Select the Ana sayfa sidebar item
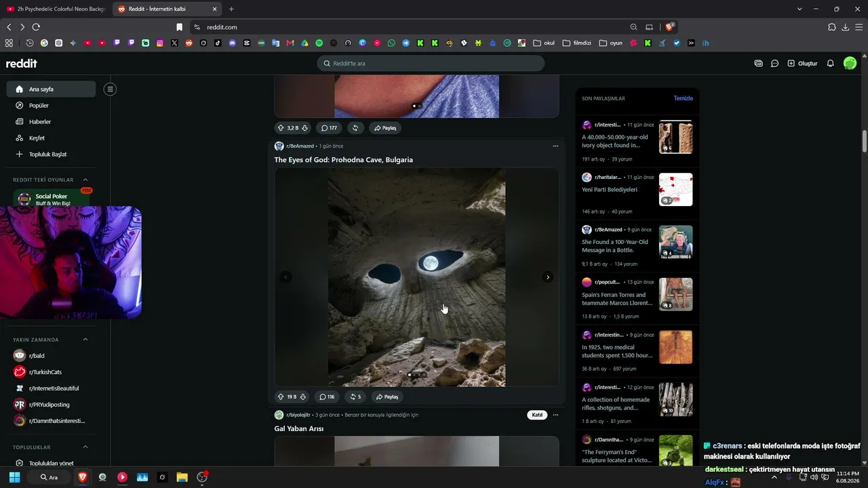This screenshot has height=488, width=868. 51,89
